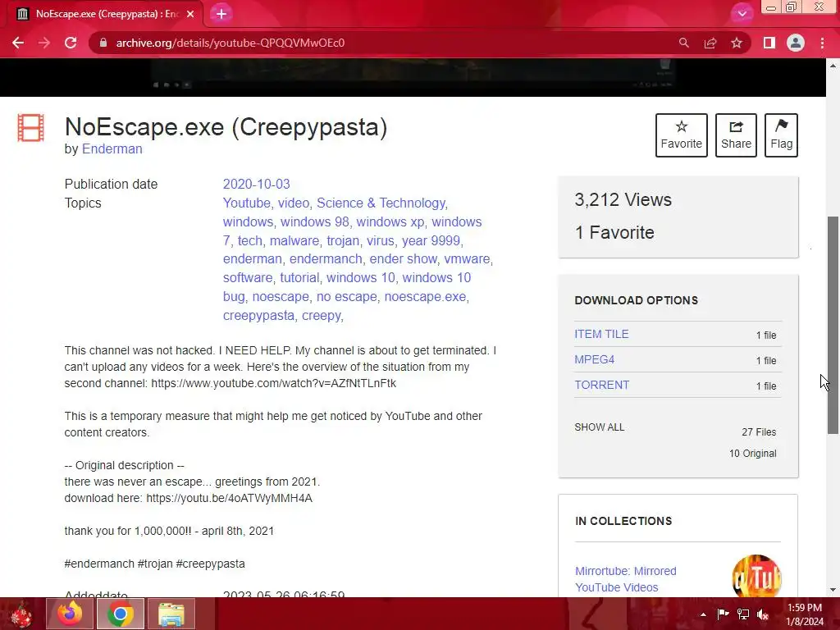Click SHOW ALL download files
Screen dimensions: 840x630
(599, 427)
